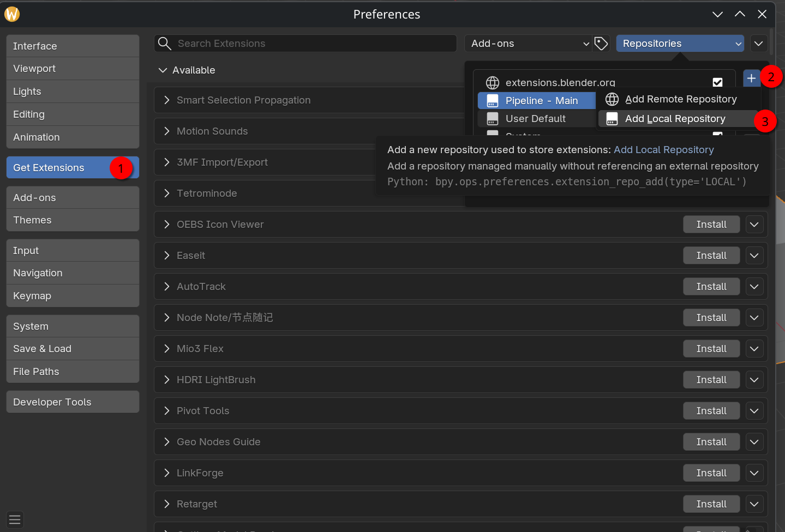Click the Blender app logo in title bar
This screenshot has height=532, width=785.
tap(12, 14)
